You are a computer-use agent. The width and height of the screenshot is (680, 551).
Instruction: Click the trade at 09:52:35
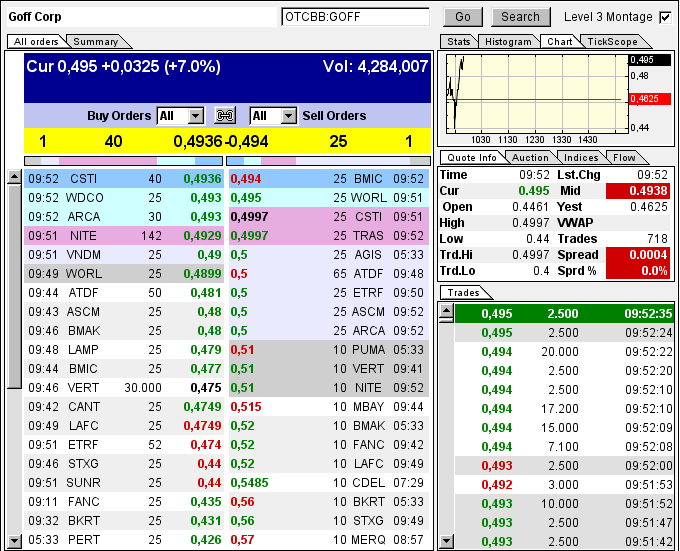click(x=565, y=313)
